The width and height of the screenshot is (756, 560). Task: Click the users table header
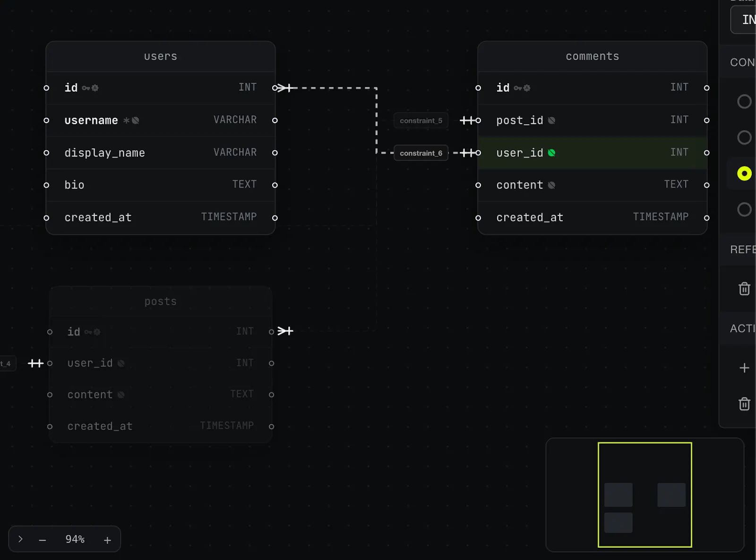click(161, 56)
